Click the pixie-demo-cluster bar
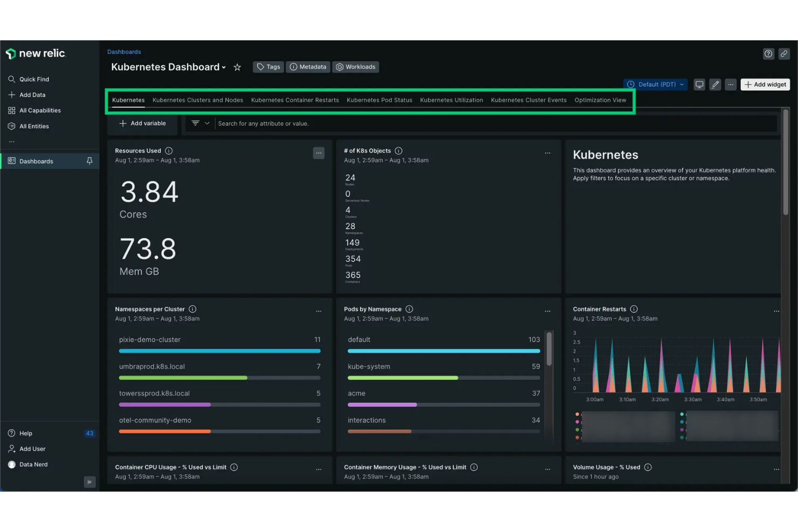 pos(219,351)
